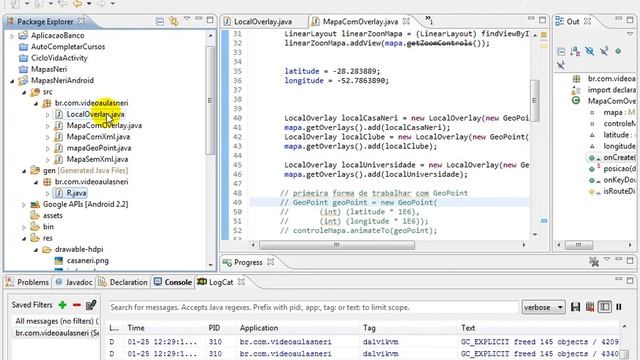Switch to the Console tab

173,282
